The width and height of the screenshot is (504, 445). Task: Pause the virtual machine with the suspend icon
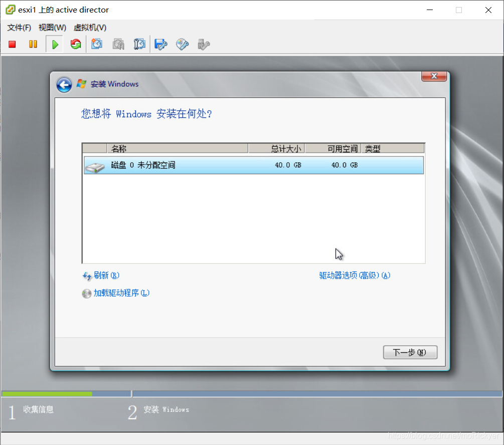[x=33, y=44]
